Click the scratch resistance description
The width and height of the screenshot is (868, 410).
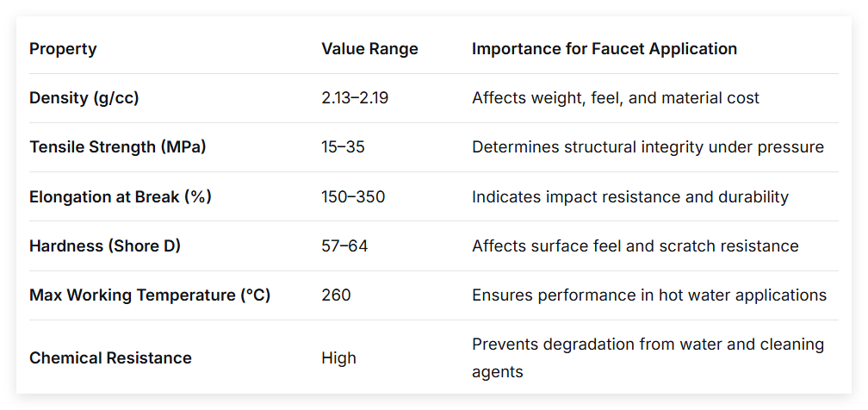click(x=635, y=246)
